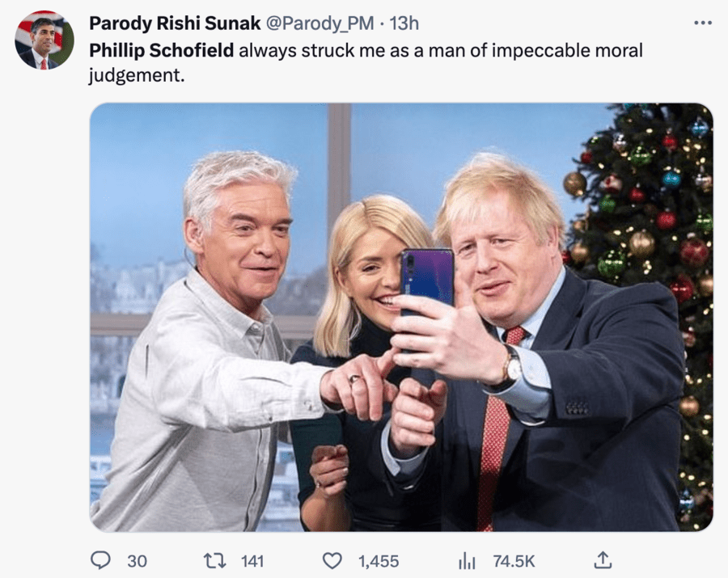728x578 pixels.
Task: Share the tweet via upload arrow icon
Action: click(602, 560)
